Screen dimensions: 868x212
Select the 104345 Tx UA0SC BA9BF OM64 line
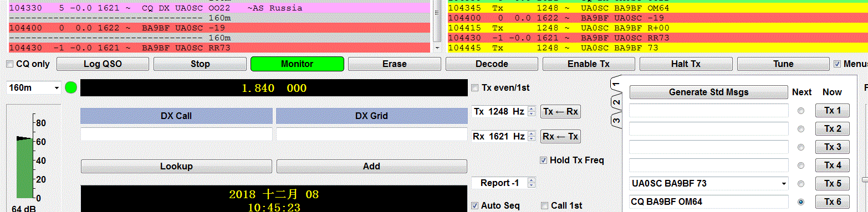(x=657, y=8)
